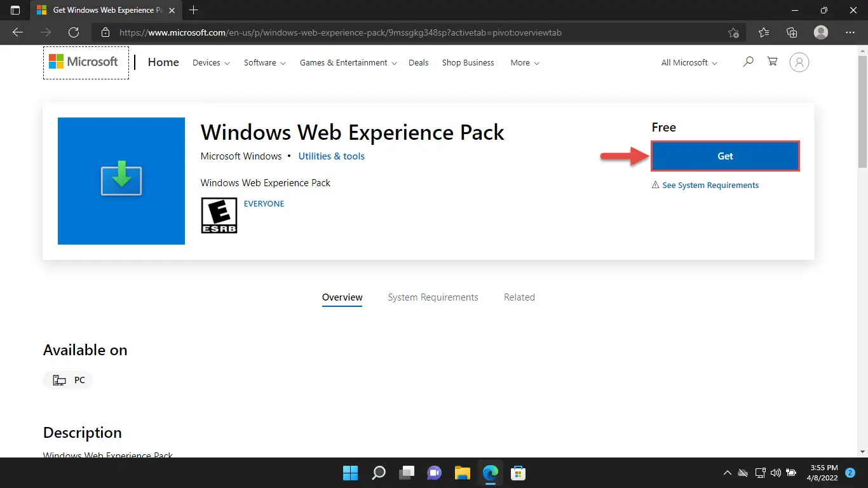Click the browser address bar URL
Image resolution: width=868 pixels, height=488 pixels.
(x=341, y=32)
